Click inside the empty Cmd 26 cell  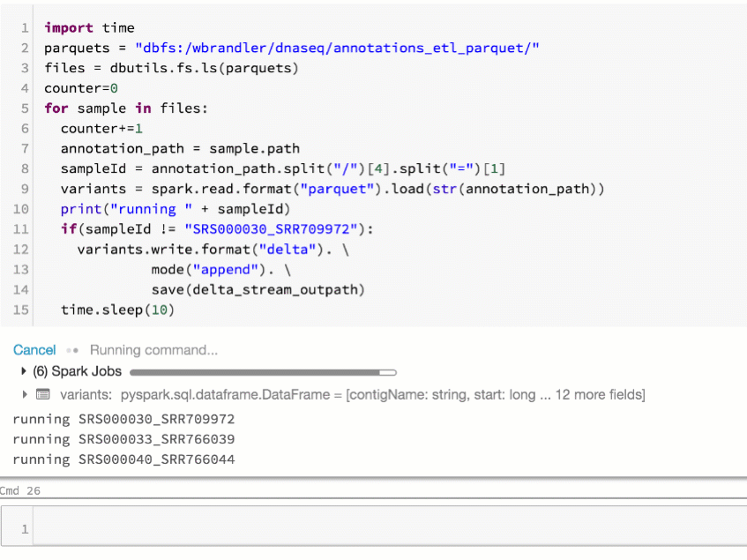click(x=390, y=526)
